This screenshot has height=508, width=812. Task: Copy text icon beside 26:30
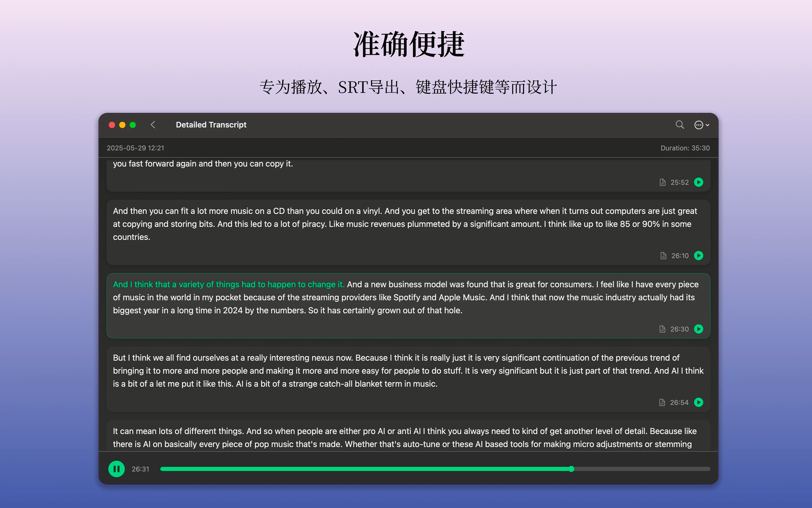pyautogui.click(x=662, y=329)
